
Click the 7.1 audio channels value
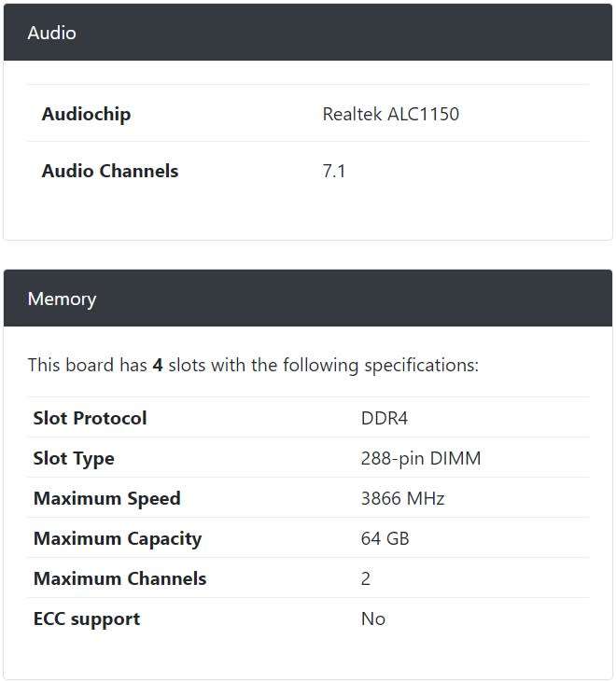click(x=333, y=171)
